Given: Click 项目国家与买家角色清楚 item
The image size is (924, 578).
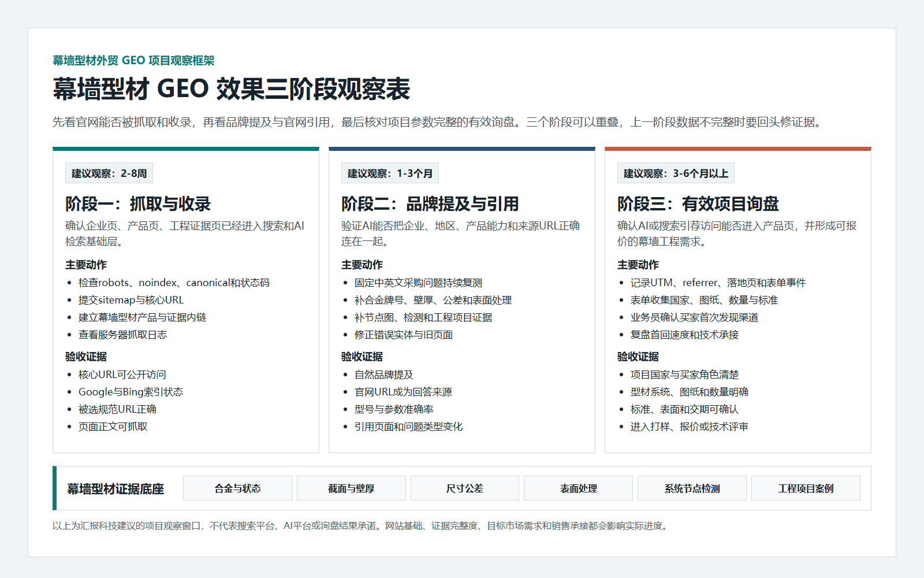Looking at the screenshot, I should coord(684,375).
